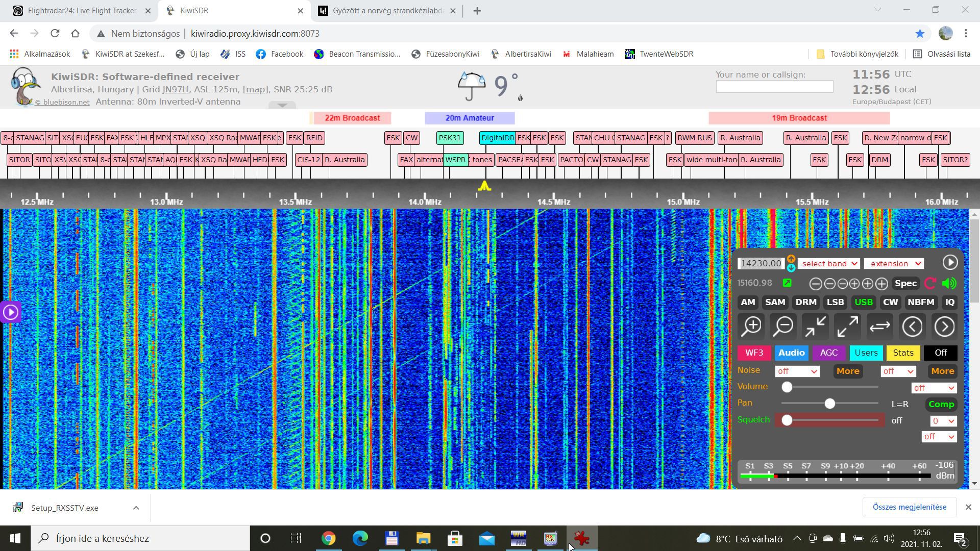Switch to the Audio panel tab
Image resolution: width=980 pixels, height=551 pixels.
(x=792, y=353)
